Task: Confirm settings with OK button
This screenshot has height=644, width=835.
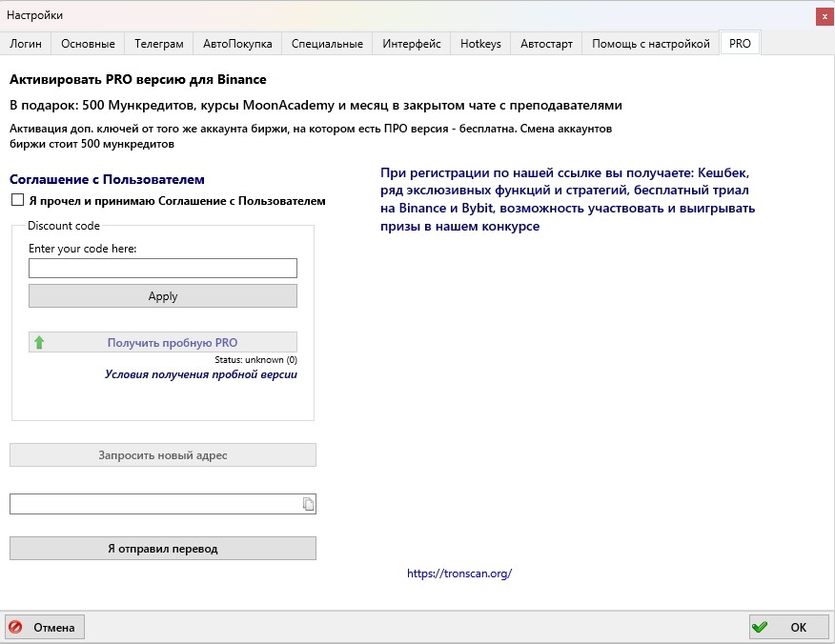Action: (788, 628)
